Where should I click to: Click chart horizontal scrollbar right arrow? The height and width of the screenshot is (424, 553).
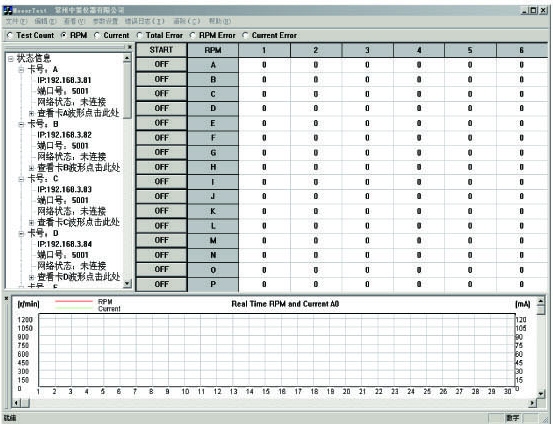pyautogui.click(x=533, y=402)
